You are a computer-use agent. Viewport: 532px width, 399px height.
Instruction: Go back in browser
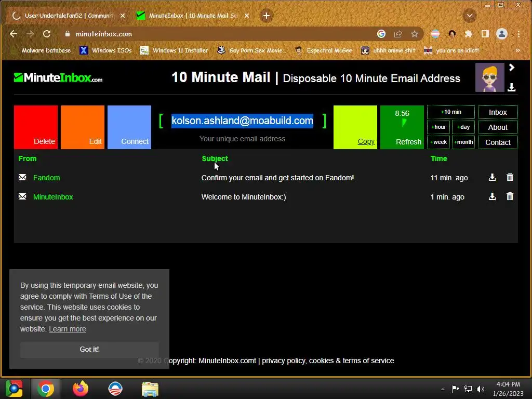click(x=14, y=34)
